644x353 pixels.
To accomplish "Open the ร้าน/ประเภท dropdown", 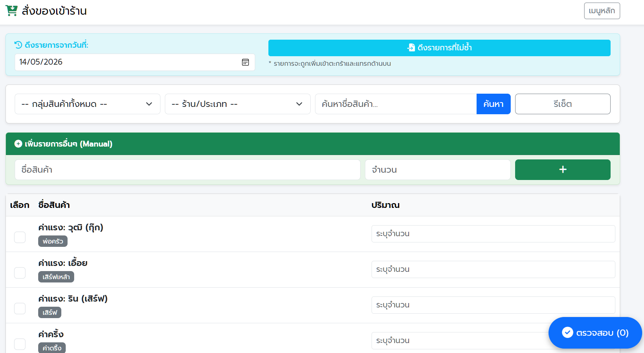I will pyautogui.click(x=238, y=104).
